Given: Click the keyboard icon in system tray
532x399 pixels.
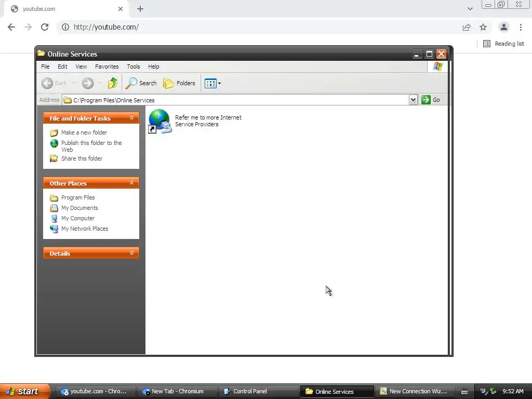Looking at the screenshot, I should tap(464, 392).
